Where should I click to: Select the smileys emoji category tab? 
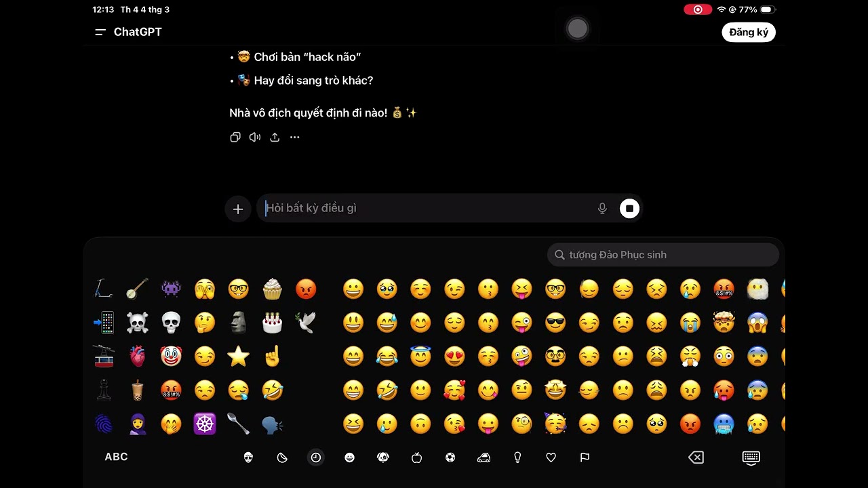tap(349, 457)
